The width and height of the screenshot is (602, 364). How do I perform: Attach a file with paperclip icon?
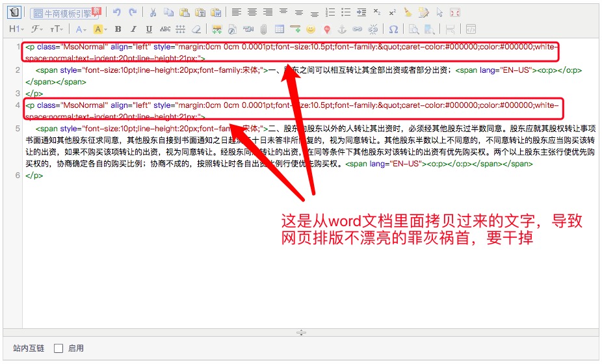263,29
